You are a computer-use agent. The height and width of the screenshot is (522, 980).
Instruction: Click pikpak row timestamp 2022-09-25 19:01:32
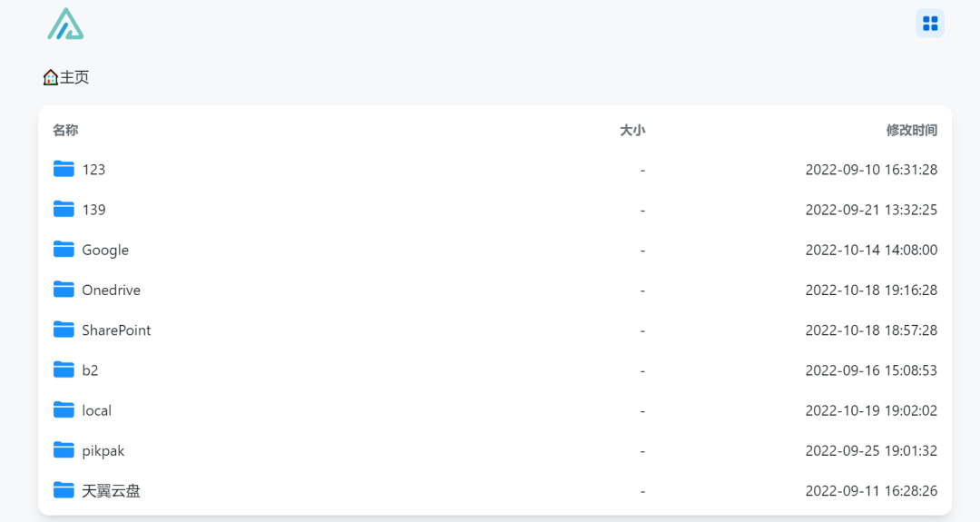pos(871,450)
